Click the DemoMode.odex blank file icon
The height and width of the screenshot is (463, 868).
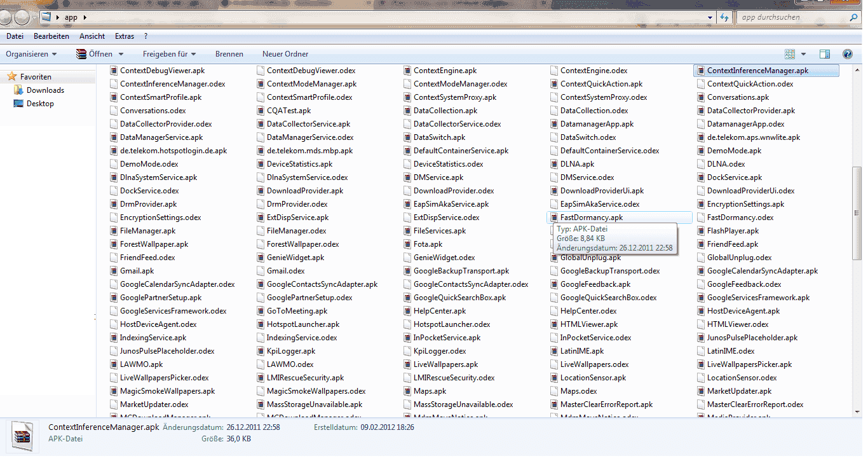tap(113, 164)
